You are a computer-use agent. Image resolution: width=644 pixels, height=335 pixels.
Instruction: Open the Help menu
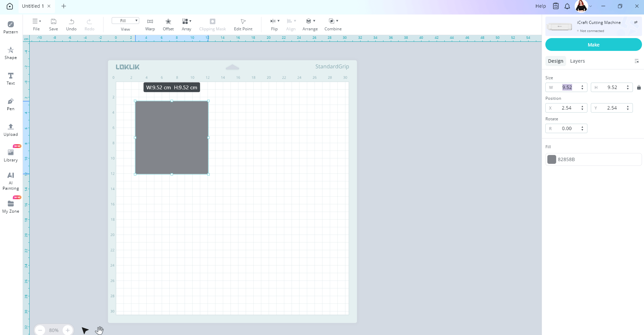[540, 6]
